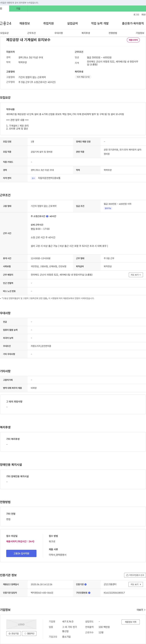Screen dimensions: 146x644
Task: Click the 평일 8:00 ~ 17:00 text
Action: [x=40, y=229]
